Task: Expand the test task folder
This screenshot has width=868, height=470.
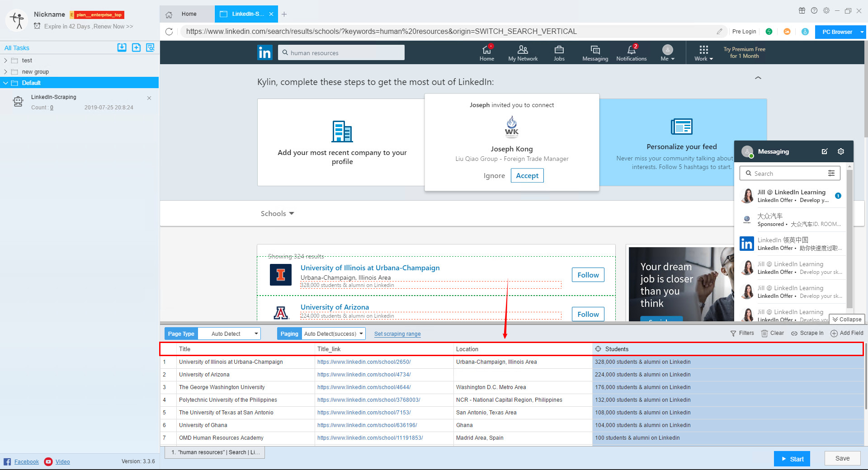Action: pos(5,61)
